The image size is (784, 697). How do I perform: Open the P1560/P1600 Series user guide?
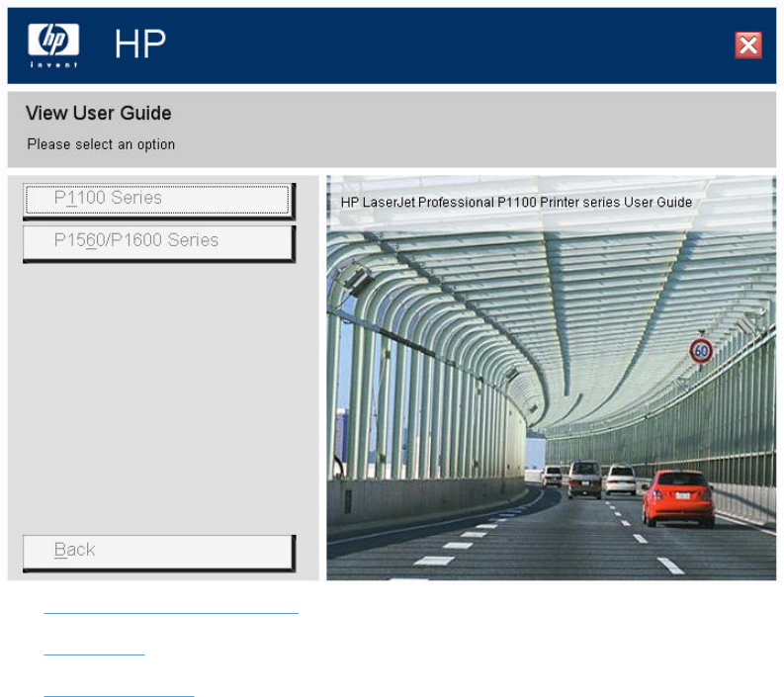pos(158,243)
